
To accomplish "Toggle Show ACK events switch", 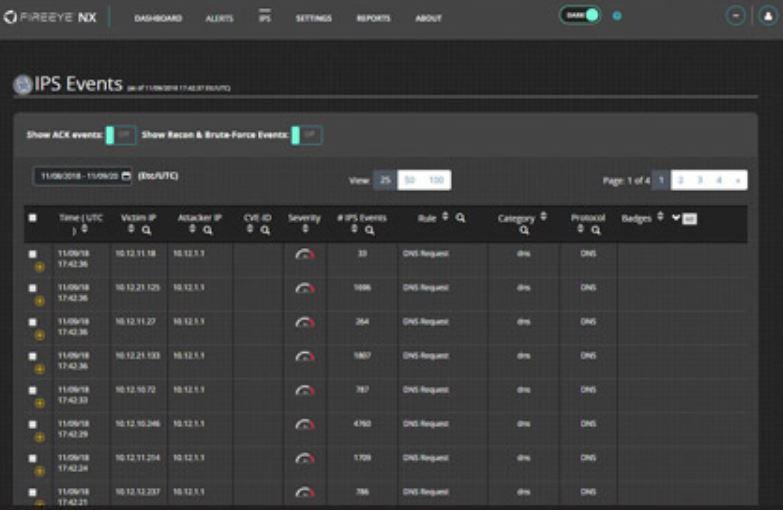I will 121,135.
